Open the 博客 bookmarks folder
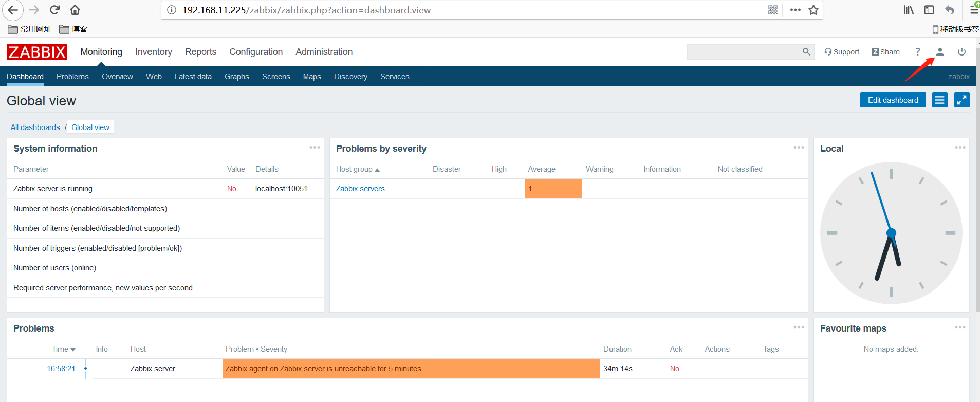The height and width of the screenshot is (402, 980). click(x=73, y=29)
